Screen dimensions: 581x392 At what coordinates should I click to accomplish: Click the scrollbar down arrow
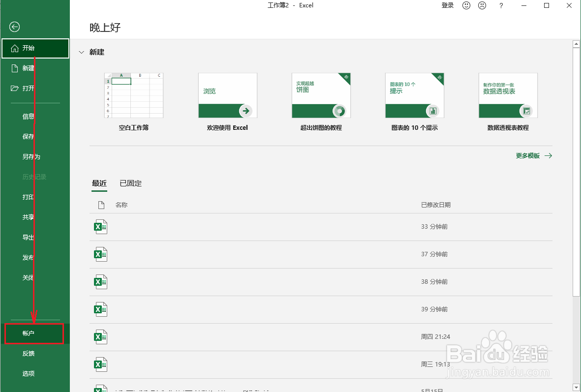576,388
